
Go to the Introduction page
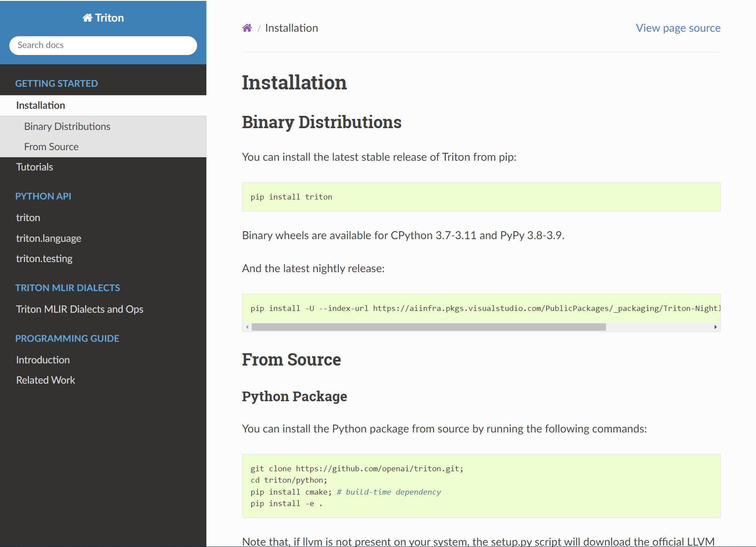43,360
